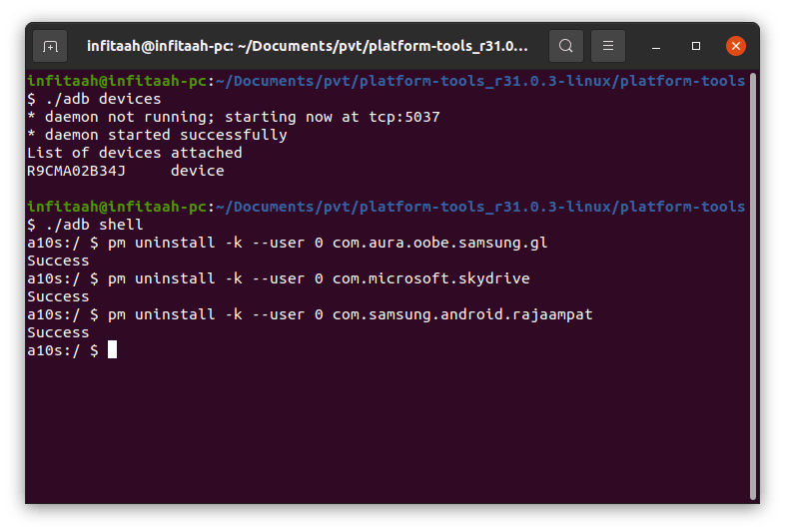Viewport: 785px width, 532px height.
Task: Click package name com.samsung.android.rajaampat
Action: point(462,314)
